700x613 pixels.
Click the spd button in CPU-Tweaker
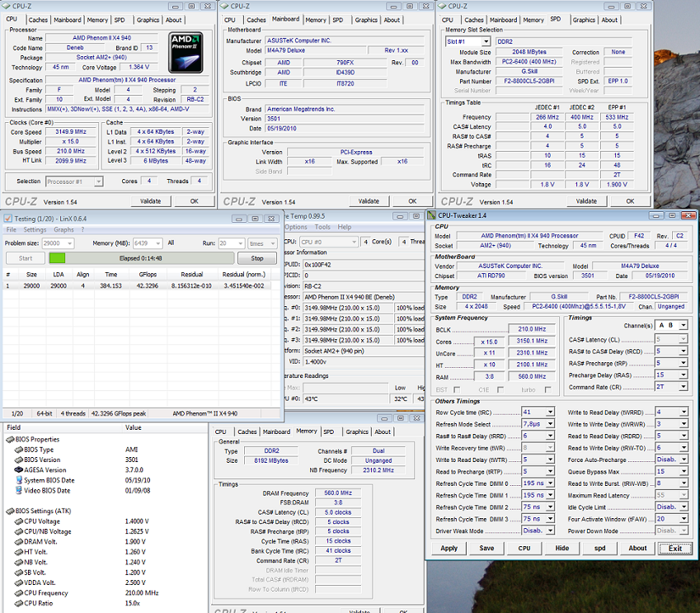[600, 548]
